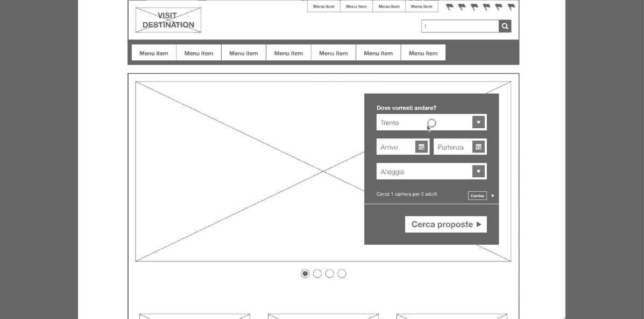The image size is (644, 319).
Task: Open seventh Menu item in main navigation
Action: (x=423, y=53)
